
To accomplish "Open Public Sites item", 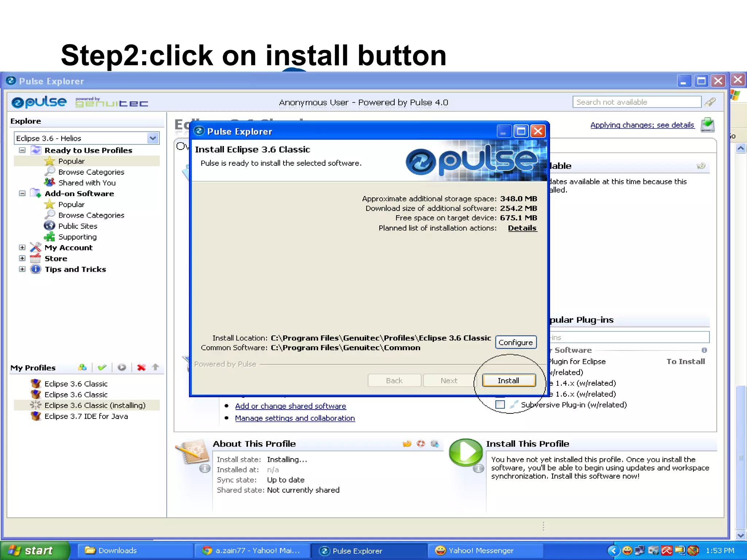I will pyautogui.click(x=78, y=226).
